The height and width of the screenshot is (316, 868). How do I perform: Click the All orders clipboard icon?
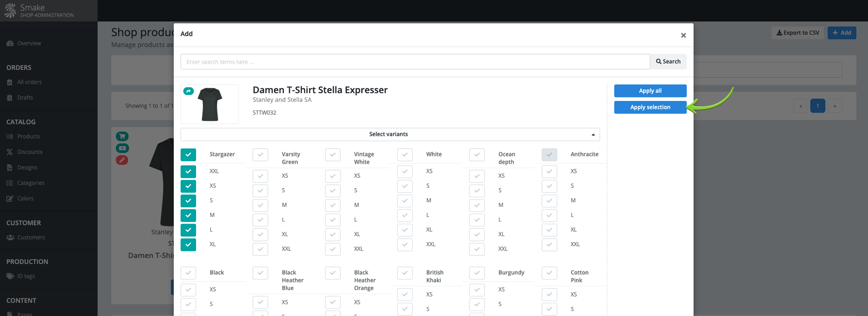tap(10, 82)
